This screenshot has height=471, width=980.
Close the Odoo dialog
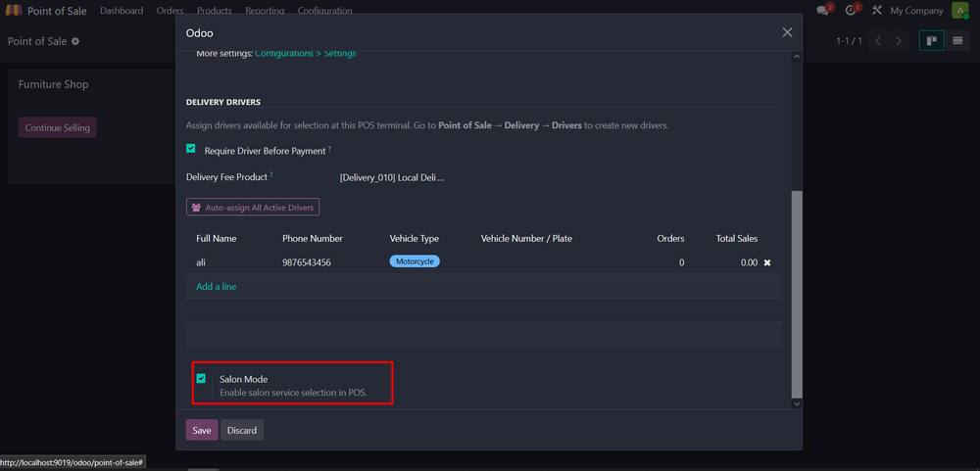788,32
